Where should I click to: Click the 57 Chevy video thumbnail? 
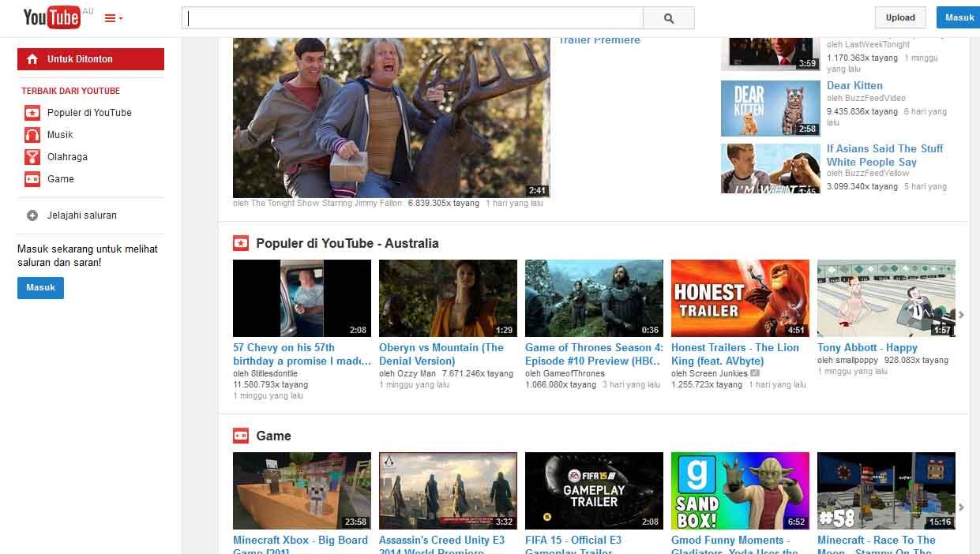click(x=302, y=298)
